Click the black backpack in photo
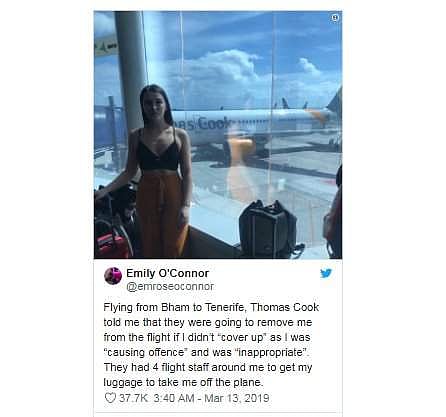 (x=268, y=229)
